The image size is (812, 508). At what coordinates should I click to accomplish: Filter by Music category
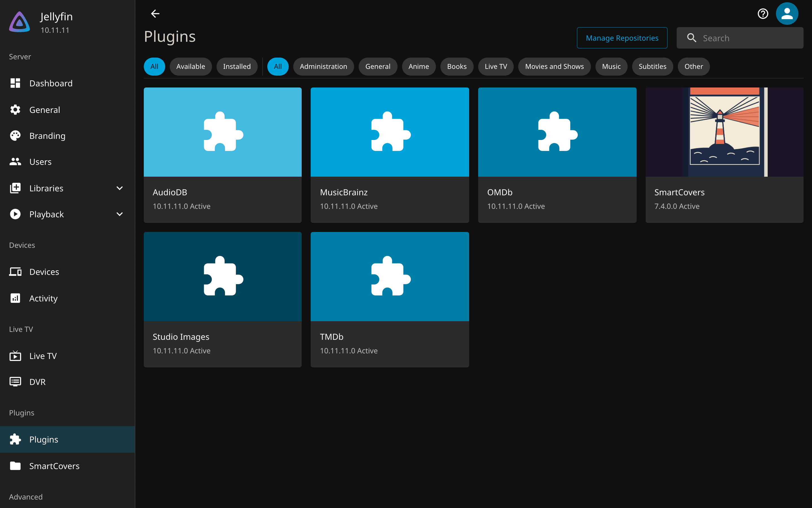pos(611,67)
